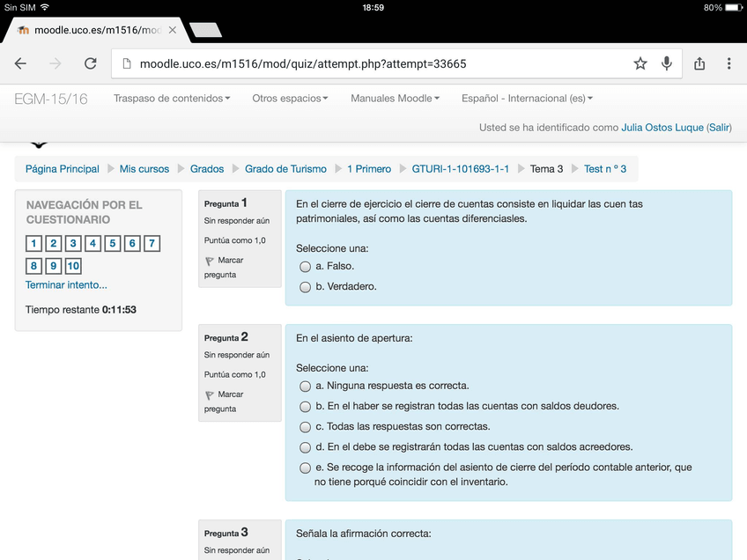Choose b. En el haber saldos deudores
The image size is (747, 560).
[305, 407]
